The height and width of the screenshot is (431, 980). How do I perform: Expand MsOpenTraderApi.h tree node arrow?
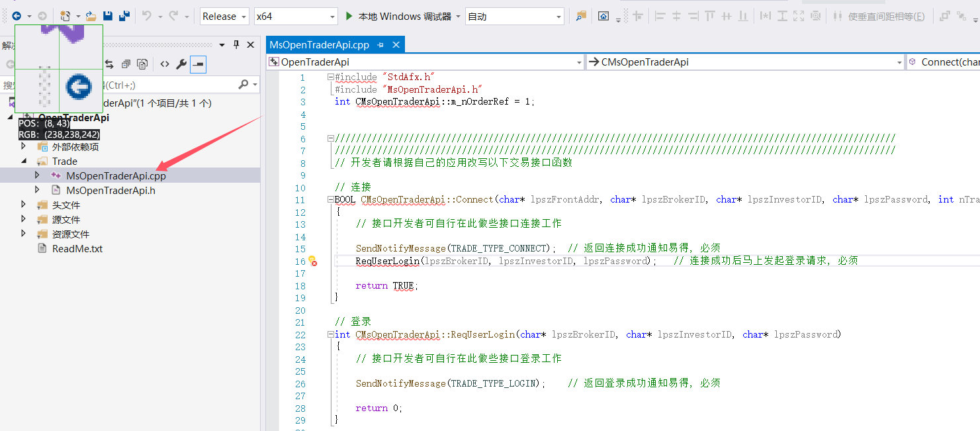(38, 190)
